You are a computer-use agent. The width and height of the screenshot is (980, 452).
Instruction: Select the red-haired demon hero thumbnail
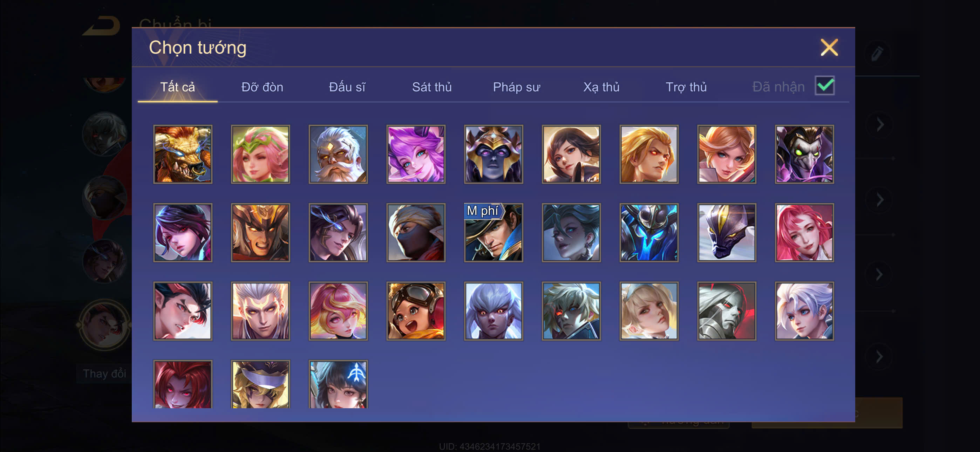coord(183,384)
